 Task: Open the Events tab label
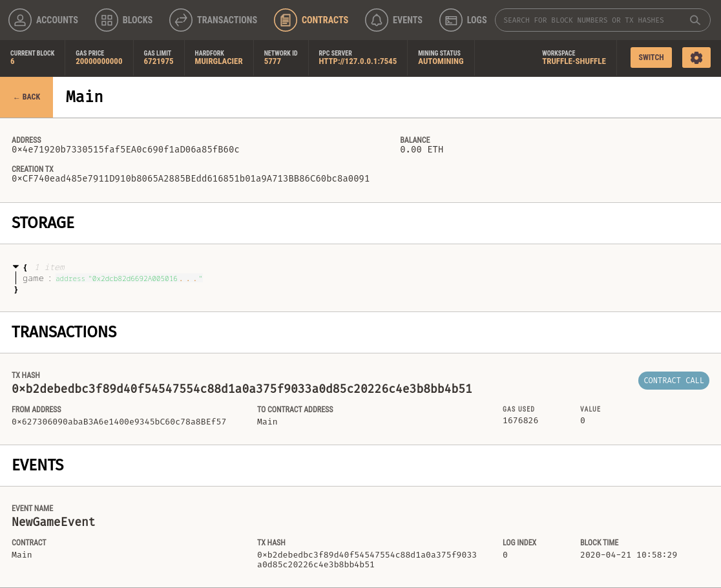coord(408,20)
